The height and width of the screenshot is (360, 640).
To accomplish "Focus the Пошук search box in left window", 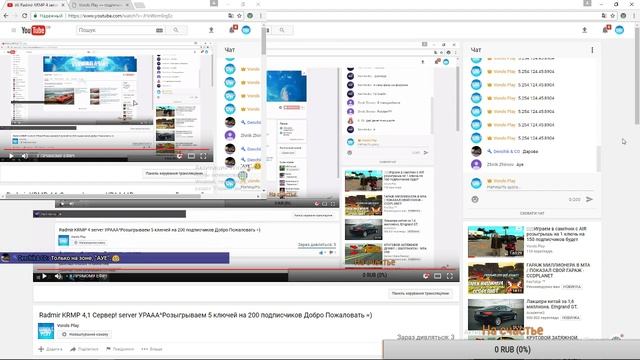I will tap(116, 30).
